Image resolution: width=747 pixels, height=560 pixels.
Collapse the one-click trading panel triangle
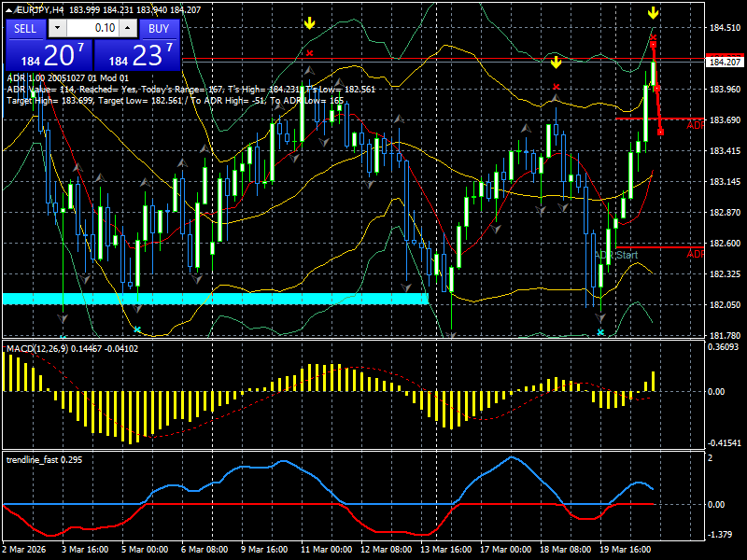pos(9,9)
